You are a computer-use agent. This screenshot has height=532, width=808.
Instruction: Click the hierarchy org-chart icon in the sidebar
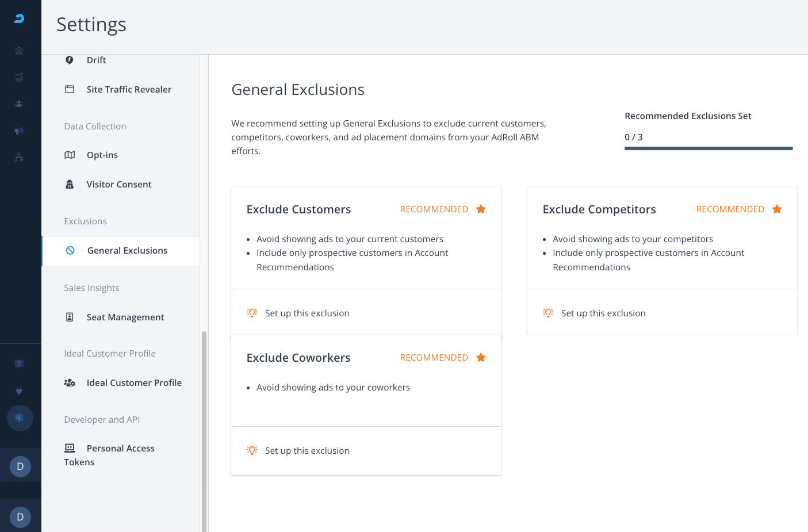click(x=19, y=157)
